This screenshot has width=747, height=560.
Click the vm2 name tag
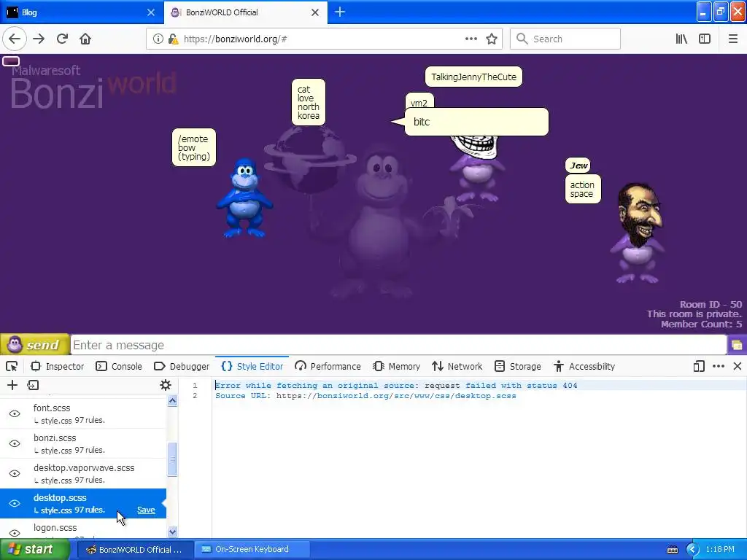pos(419,102)
